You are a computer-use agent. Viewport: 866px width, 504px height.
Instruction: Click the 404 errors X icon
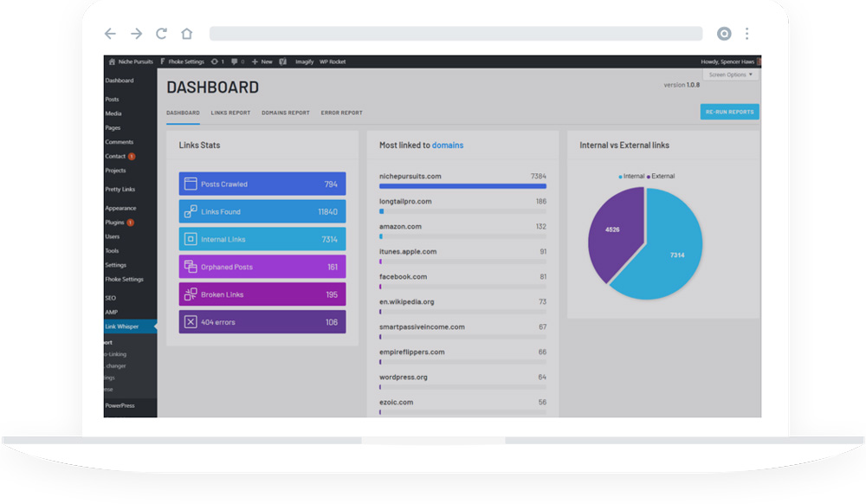[x=191, y=322]
